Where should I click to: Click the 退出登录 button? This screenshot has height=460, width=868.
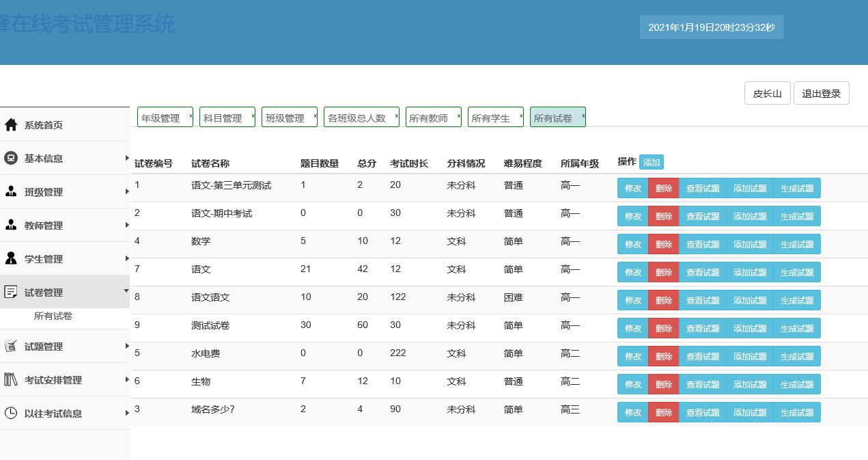tap(821, 93)
